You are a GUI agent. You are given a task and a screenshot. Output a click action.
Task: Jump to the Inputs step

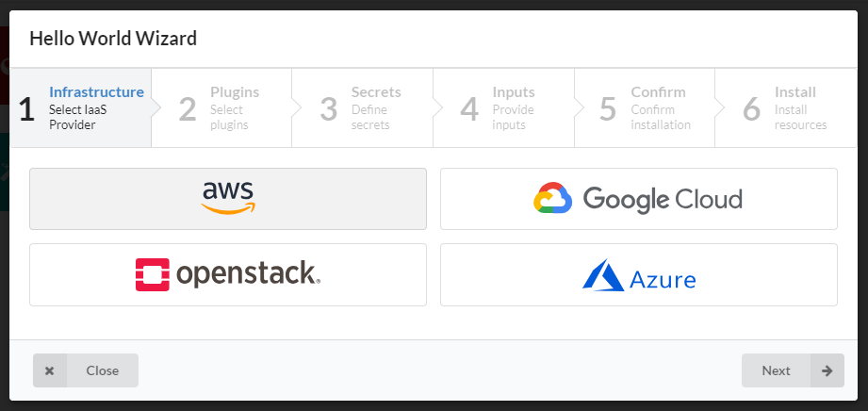tap(504, 108)
